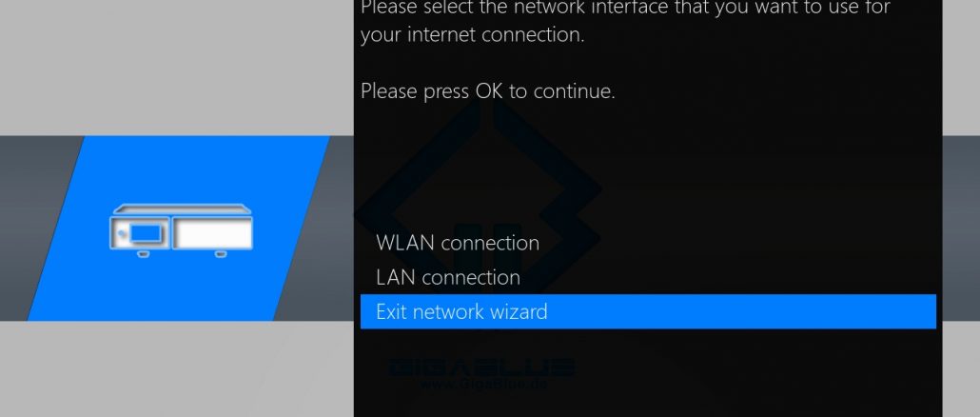Click the "Please press OK to continue" text
This screenshot has height=417, width=980.
pos(488,91)
